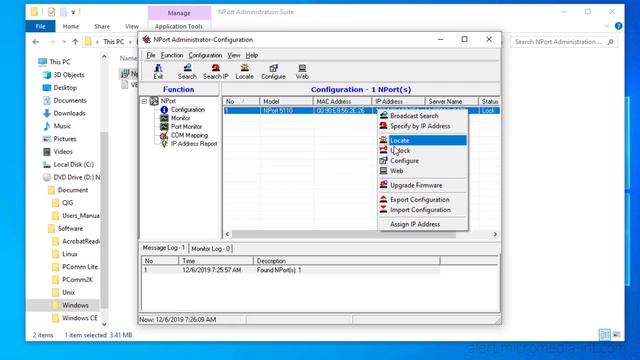Viewport: 640px width, 360px height.
Task: Open Application Tools ribbon tab
Action: [179, 26]
